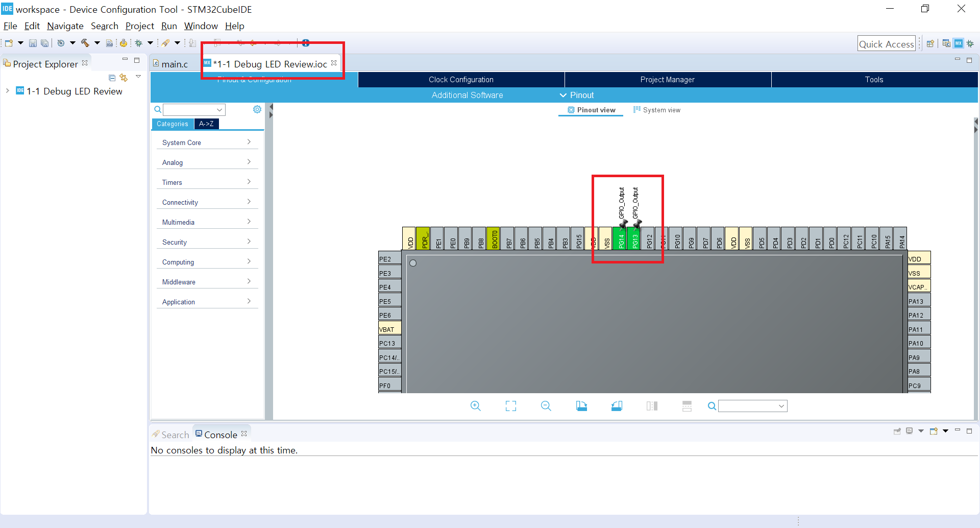Screen dimensions: 980x528
Task: Switch to the C/C++ perspective icon
Action: click(x=946, y=44)
